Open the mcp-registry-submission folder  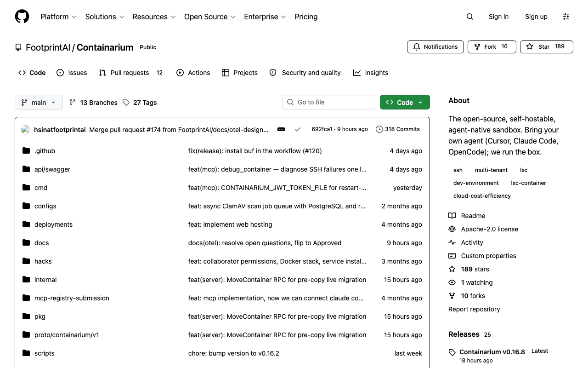tap(72, 298)
